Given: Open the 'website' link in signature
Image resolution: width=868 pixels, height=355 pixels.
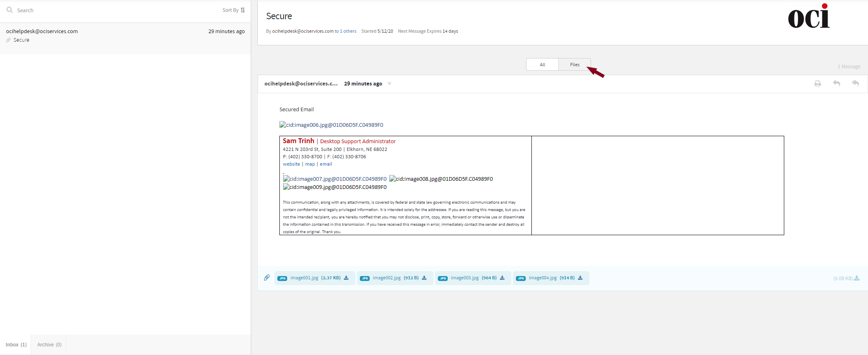Looking at the screenshot, I should click(291, 164).
